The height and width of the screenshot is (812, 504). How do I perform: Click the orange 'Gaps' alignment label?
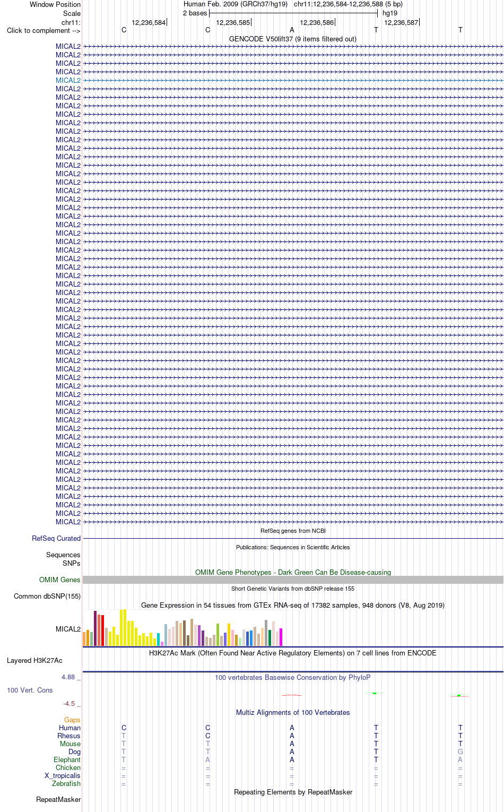[73, 720]
